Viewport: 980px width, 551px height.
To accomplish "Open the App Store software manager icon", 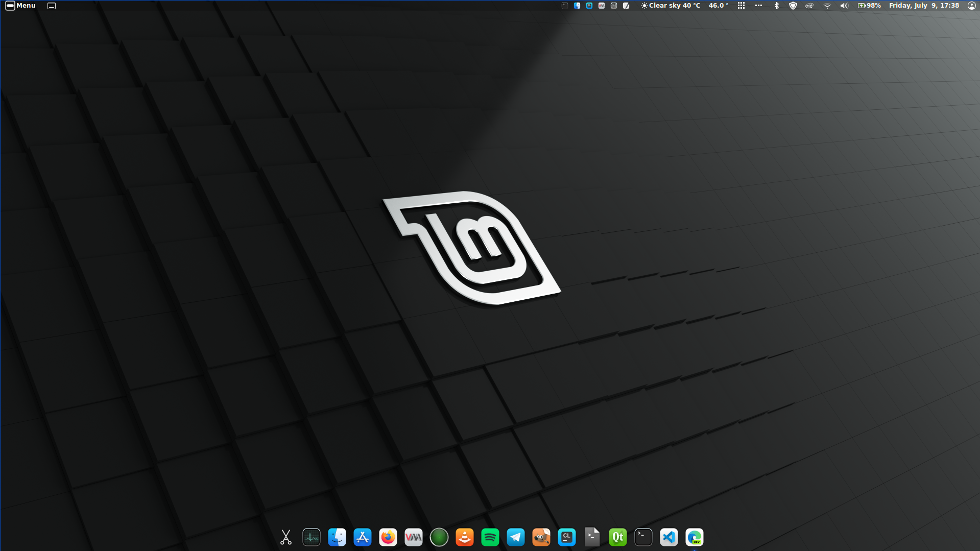I will click(x=363, y=537).
